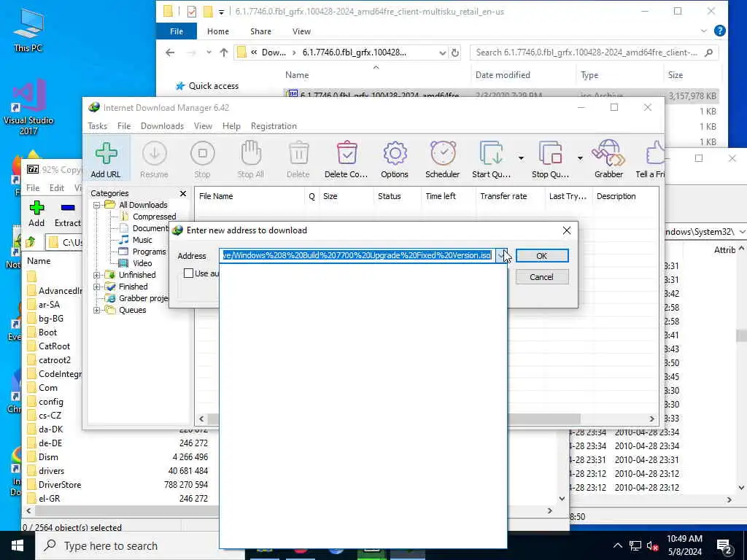This screenshot has width=747, height=560.
Task: Click the 7-Zip Extract minus icon
Action: 68,208
